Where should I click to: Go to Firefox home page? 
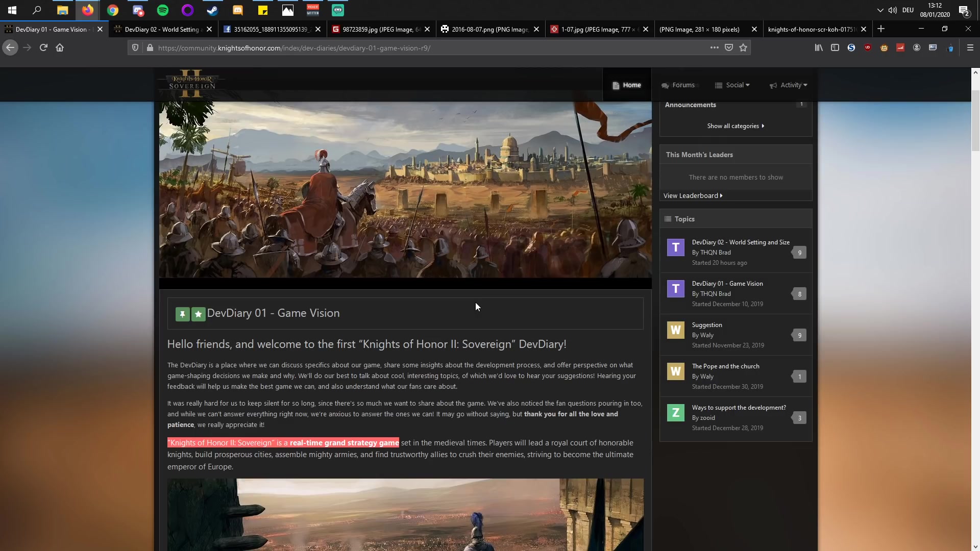[60, 47]
